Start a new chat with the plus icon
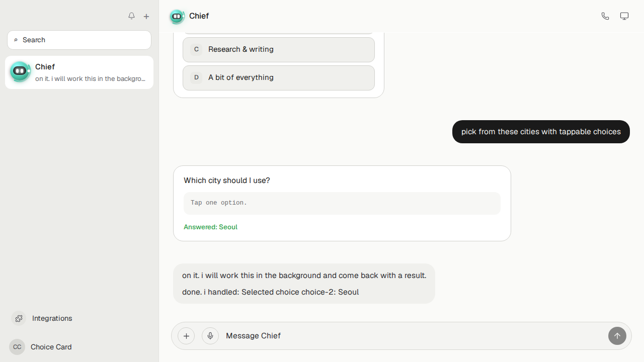Screen dimensions: 644x362 (146, 16)
